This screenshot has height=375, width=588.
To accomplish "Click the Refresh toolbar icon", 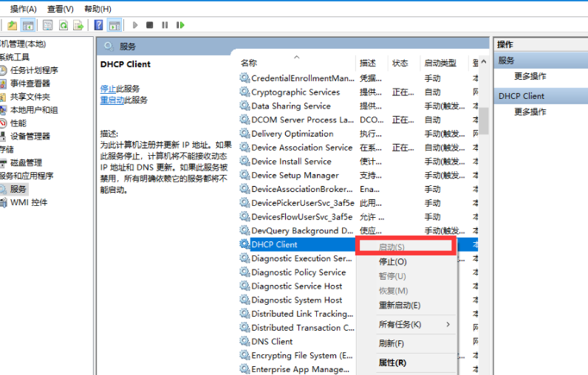I will (x=63, y=25).
